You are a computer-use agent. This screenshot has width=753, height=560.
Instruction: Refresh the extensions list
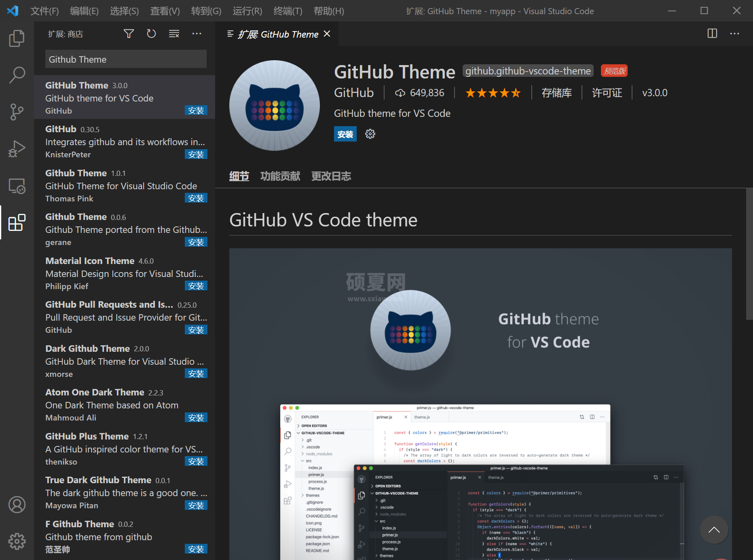tap(151, 34)
